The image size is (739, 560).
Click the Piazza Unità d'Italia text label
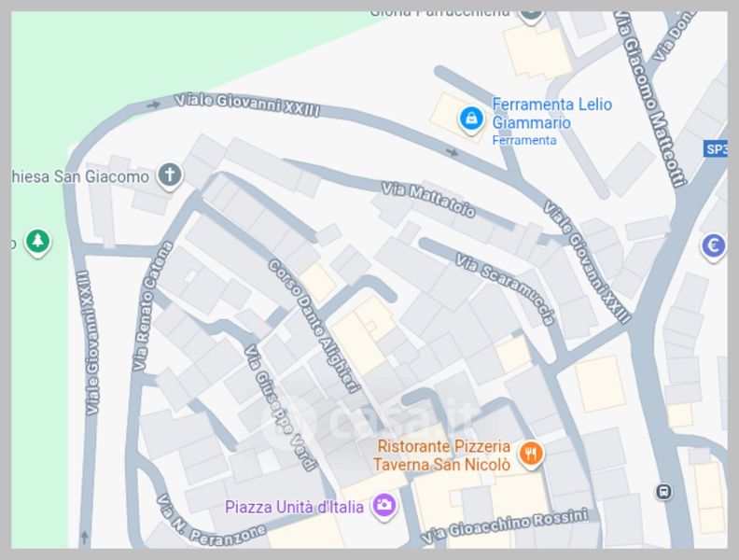(x=294, y=507)
